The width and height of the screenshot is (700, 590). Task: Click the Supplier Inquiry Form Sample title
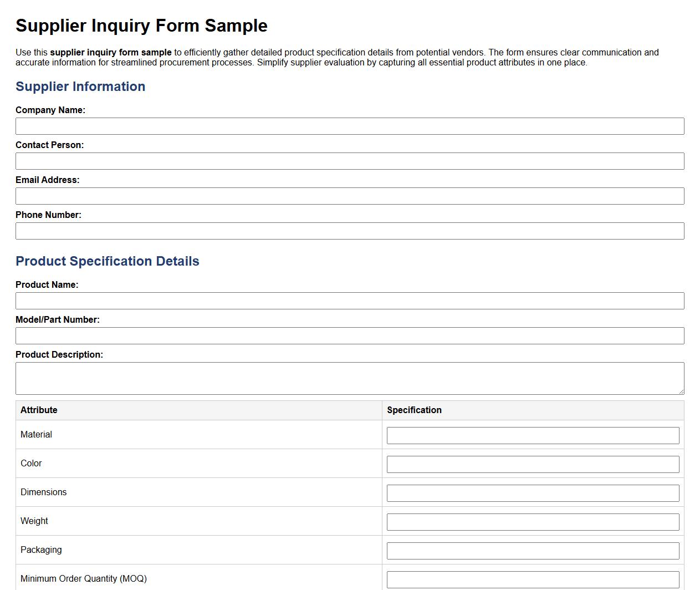pyautogui.click(x=142, y=26)
